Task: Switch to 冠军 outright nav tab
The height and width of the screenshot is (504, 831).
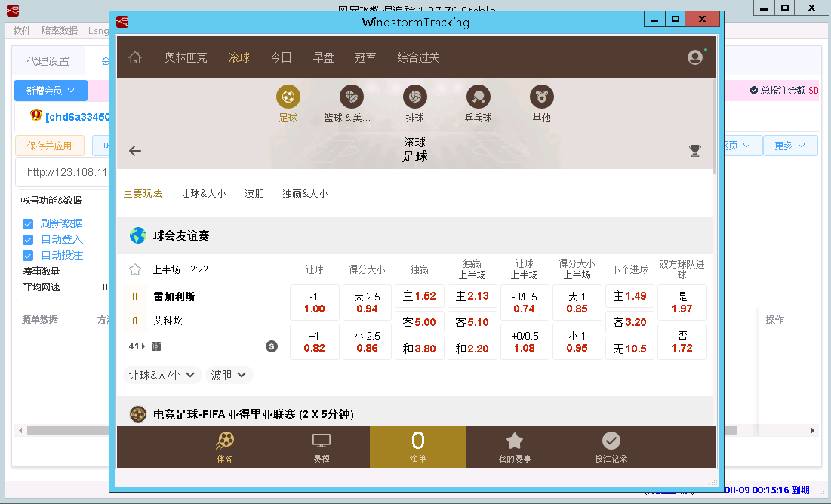Action: [x=365, y=57]
